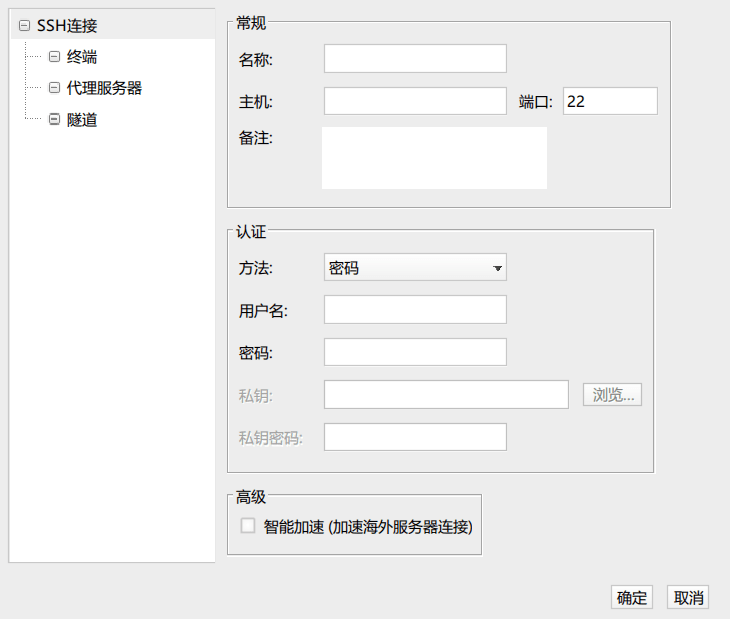This screenshot has height=620, width=731.
Task: Click the 用户名 input field
Action: coord(415,310)
